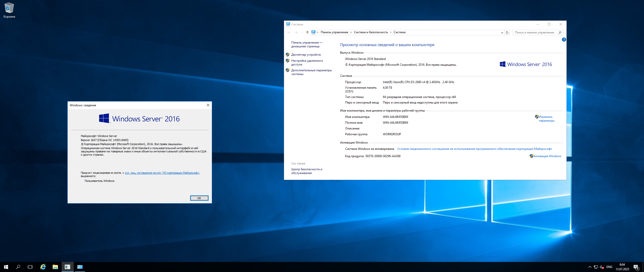Click shield icon beside Настройка удаленного доступа
Image resolution: width=644 pixels, height=272 pixels.
click(288, 60)
